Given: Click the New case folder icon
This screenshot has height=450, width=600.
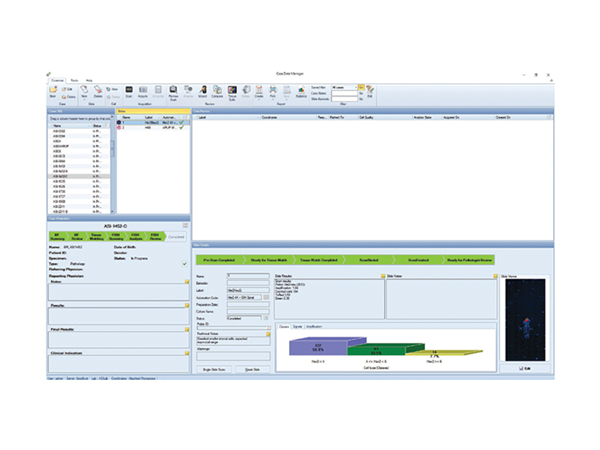Looking at the screenshot, I should [53, 92].
